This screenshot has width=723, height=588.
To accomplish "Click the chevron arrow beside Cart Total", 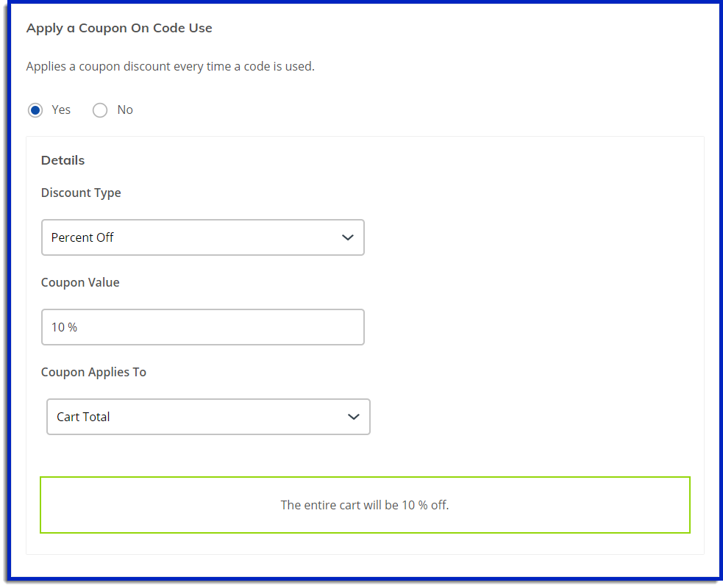I will [x=354, y=417].
